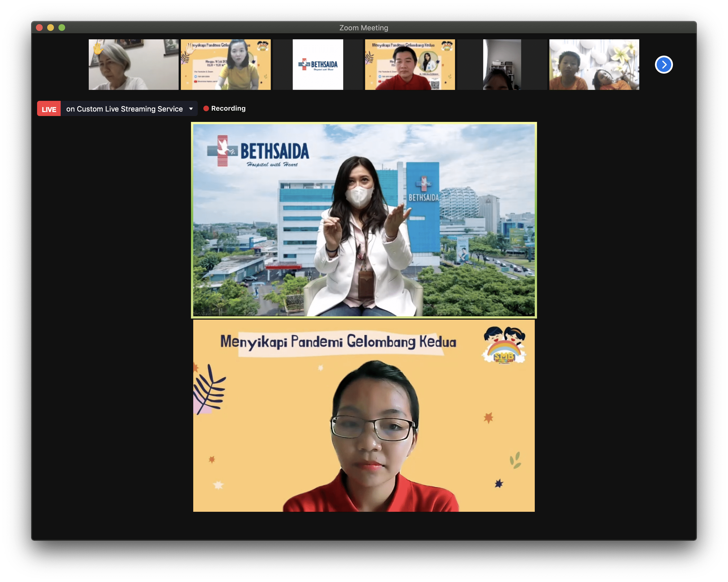Select the gray-haired woman's thumbnail
This screenshot has height=582, width=728.
[133, 65]
